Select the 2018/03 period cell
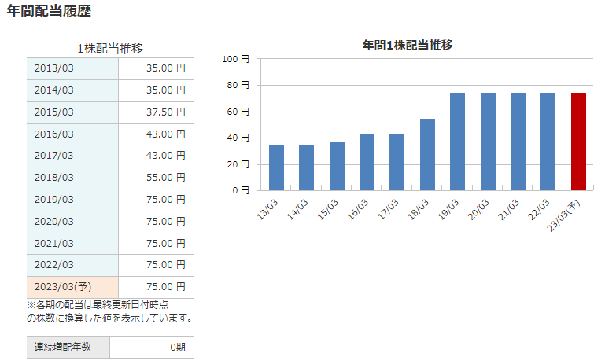Image resolution: width=605 pixels, height=364 pixels. [x=72, y=178]
